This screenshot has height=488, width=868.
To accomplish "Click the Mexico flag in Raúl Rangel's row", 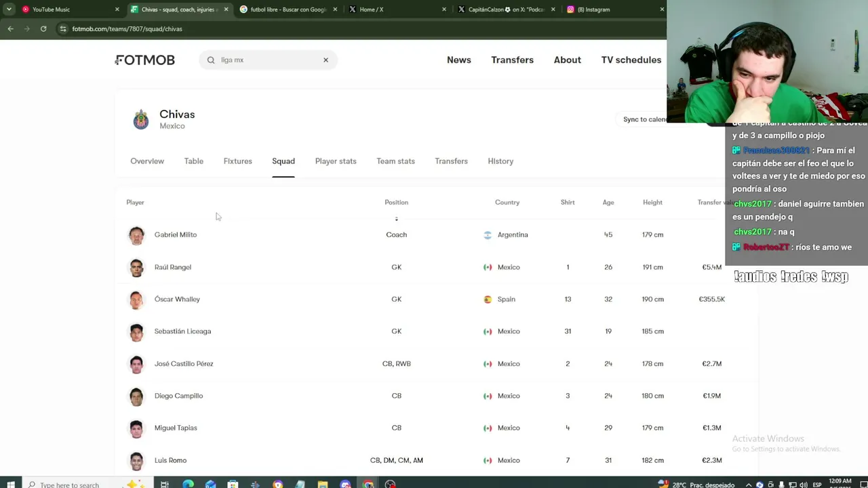I will pos(488,267).
